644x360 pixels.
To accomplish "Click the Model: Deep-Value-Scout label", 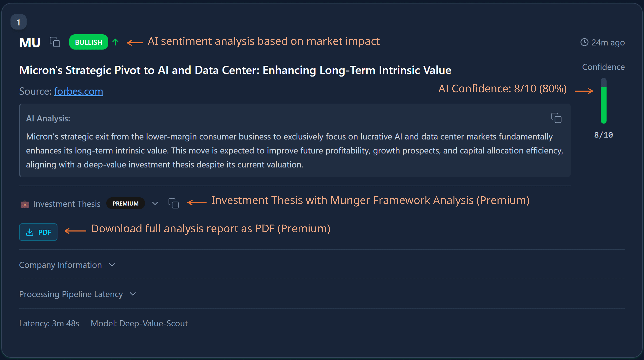I will pyautogui.click(x=139, y=324).
